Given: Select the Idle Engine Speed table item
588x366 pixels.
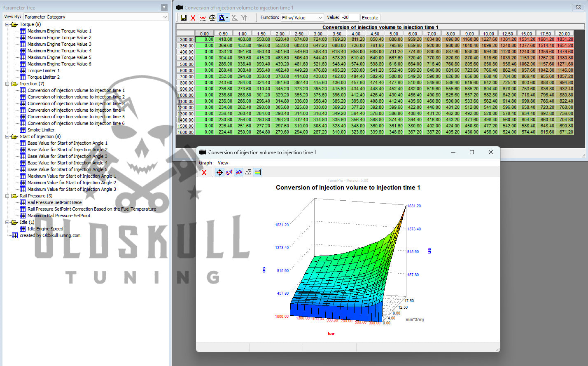Looking at the screenshot, I should (45, 229).
